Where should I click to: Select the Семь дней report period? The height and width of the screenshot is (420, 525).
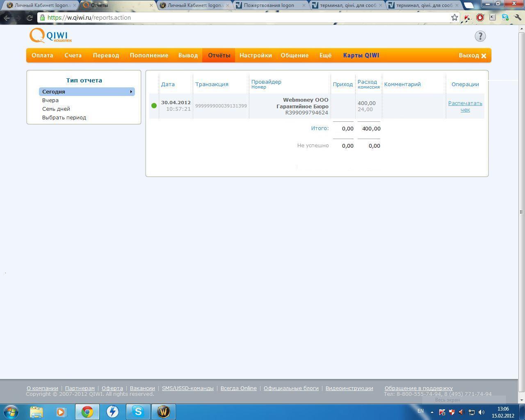[56, 109]
